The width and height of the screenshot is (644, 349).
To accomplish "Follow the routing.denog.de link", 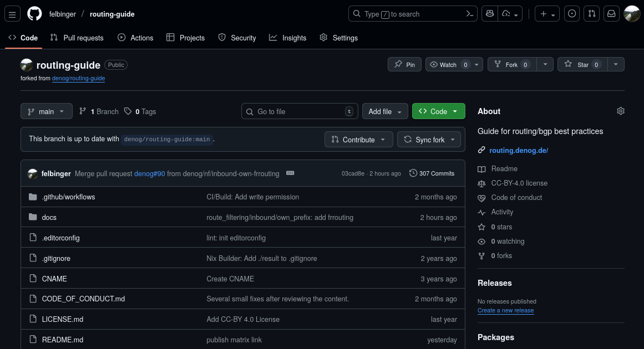I will point(519,150).
